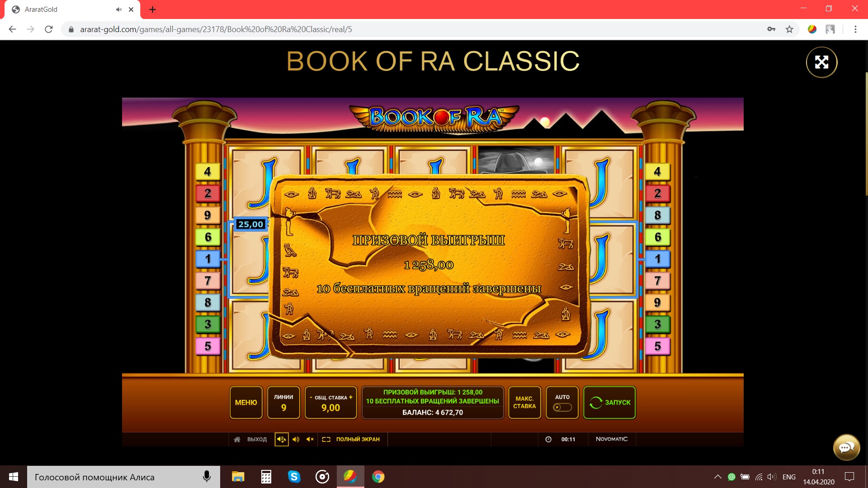This screenshot has height=488, width=868.
Task: Open the МЕНЮ game menu
Action: point(246,402)
